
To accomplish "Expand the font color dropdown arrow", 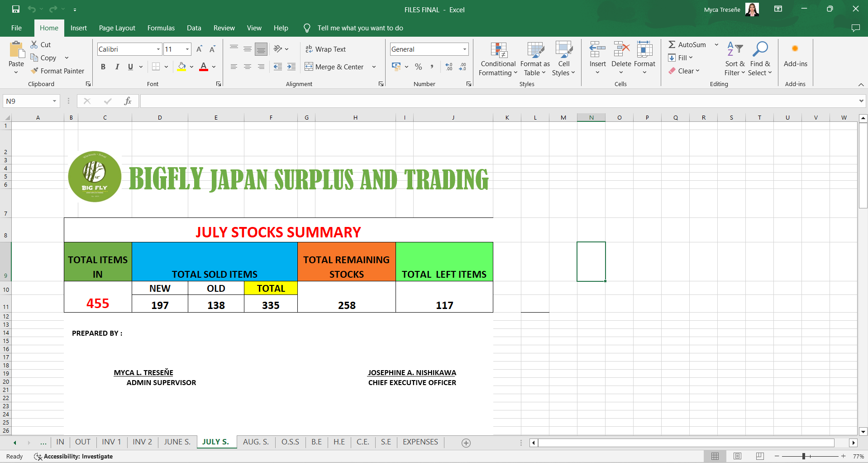I will click(x=214, y=67).
